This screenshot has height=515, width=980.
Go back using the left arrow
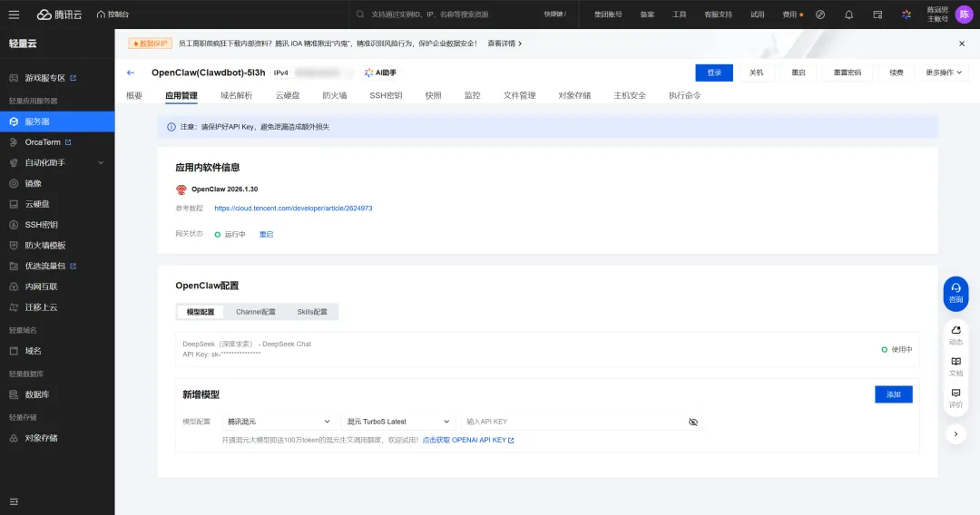[x=131, y=73]
